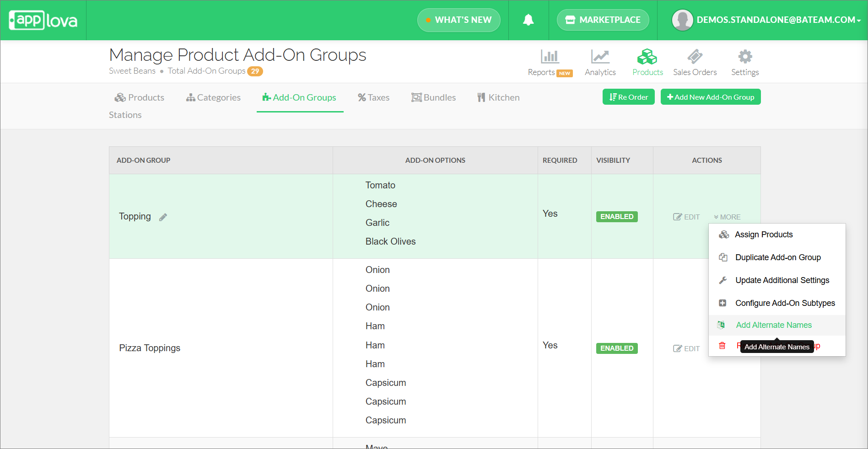This screenshot has width=868, height=449.
Task: Click the user avatar icon
Action: tap(682, 20)
